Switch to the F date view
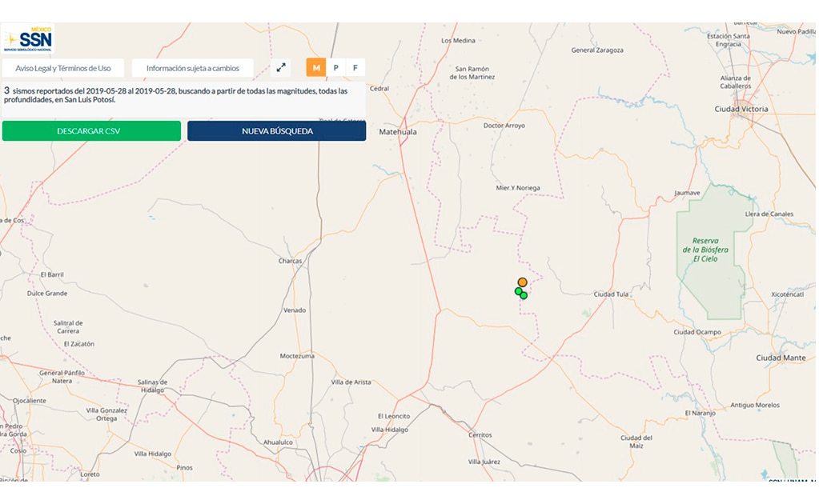 tap(355, 68)
